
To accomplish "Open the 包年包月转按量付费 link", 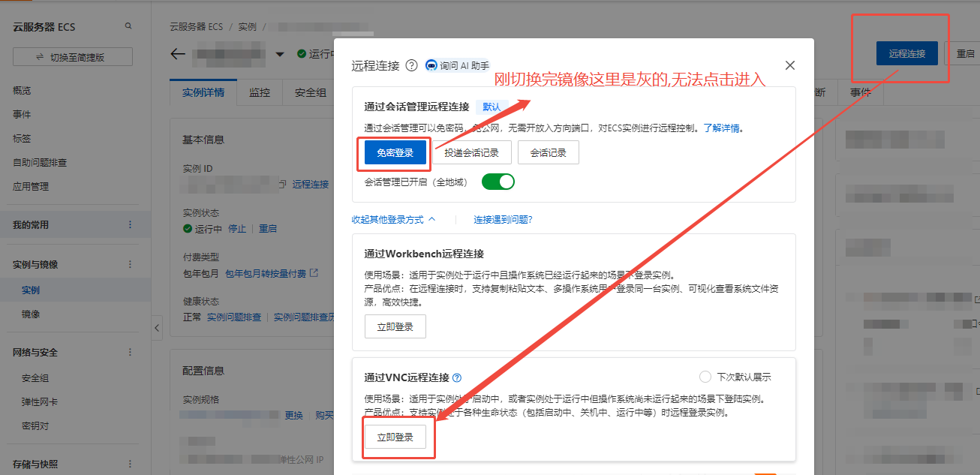I will tap(266, 274).
